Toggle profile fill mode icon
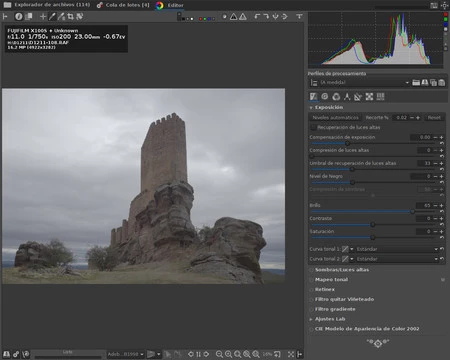450x360 pixels. pos(314,82)
